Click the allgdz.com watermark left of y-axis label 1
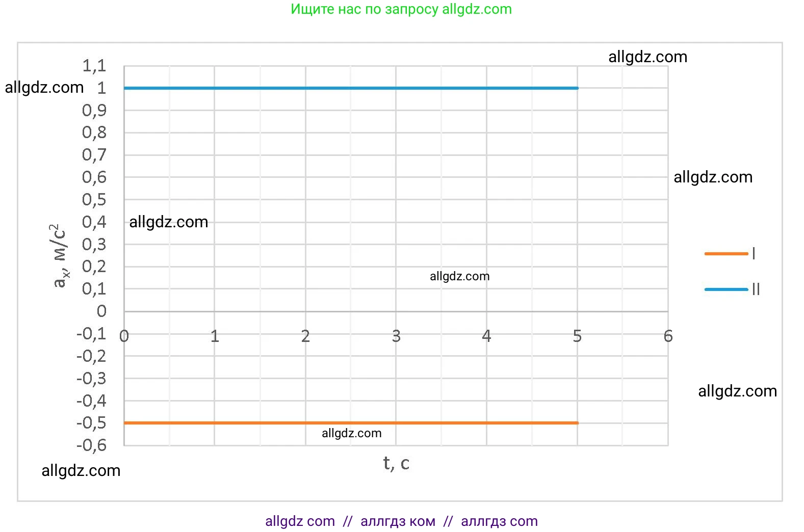This screenshot has height=532, width=804. click(x=44, y=88)
